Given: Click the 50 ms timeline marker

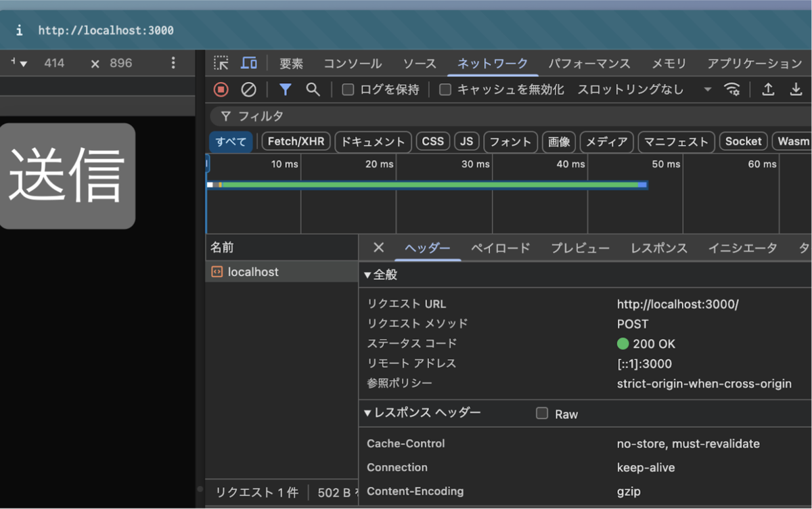Looking at the screenshot, I should point(667,164).
